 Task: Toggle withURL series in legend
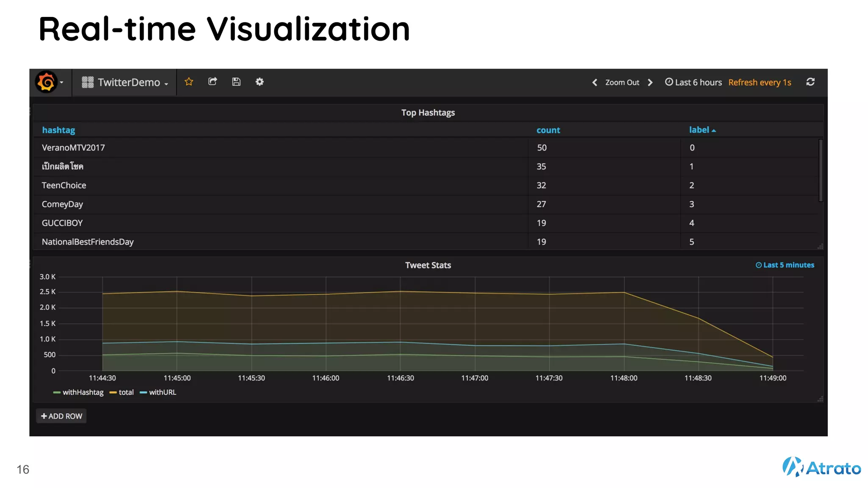pyautogui.click(x=162, y=392)
